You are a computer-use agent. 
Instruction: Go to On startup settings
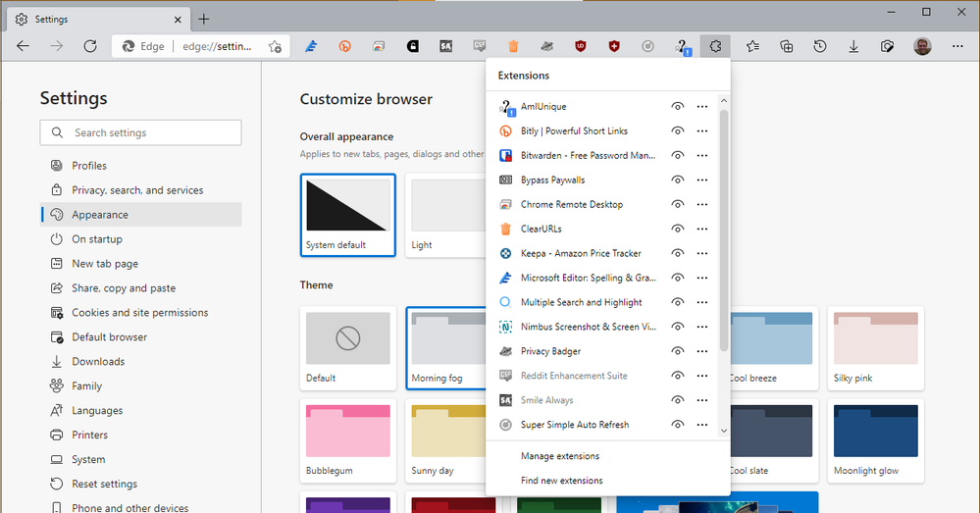coord(141,238)
